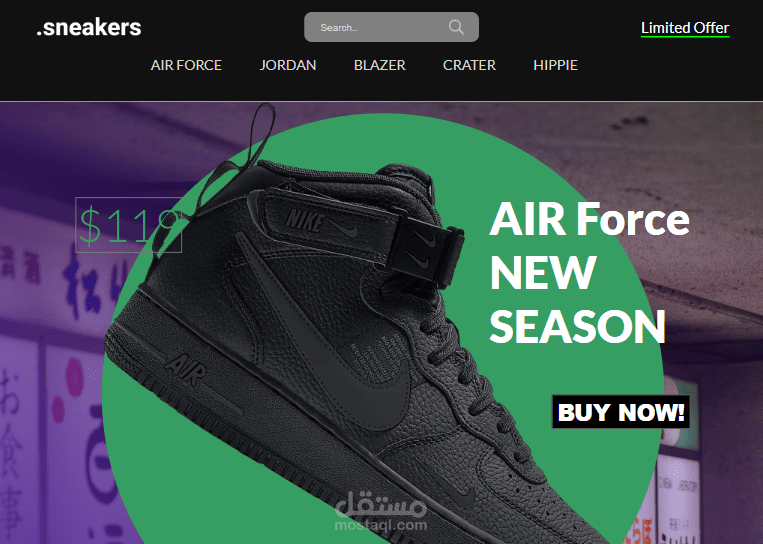Select the HIPPIE menu item

point(555,65)
